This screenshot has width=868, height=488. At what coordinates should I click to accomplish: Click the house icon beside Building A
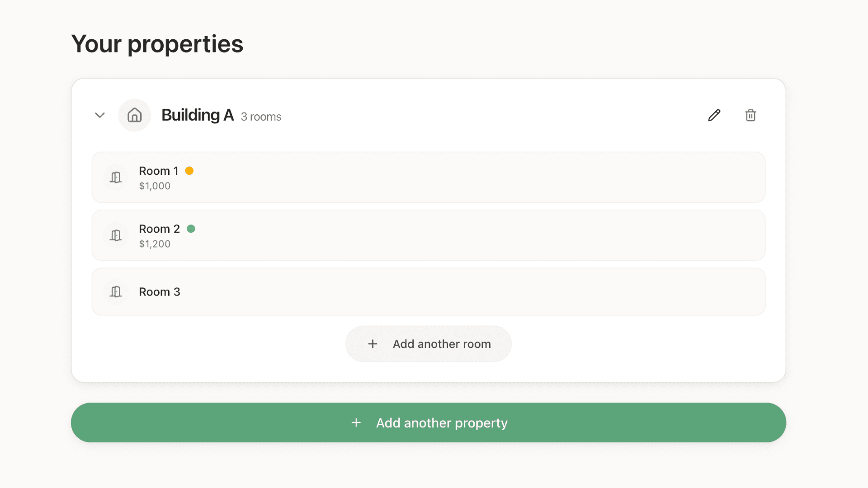134,115
